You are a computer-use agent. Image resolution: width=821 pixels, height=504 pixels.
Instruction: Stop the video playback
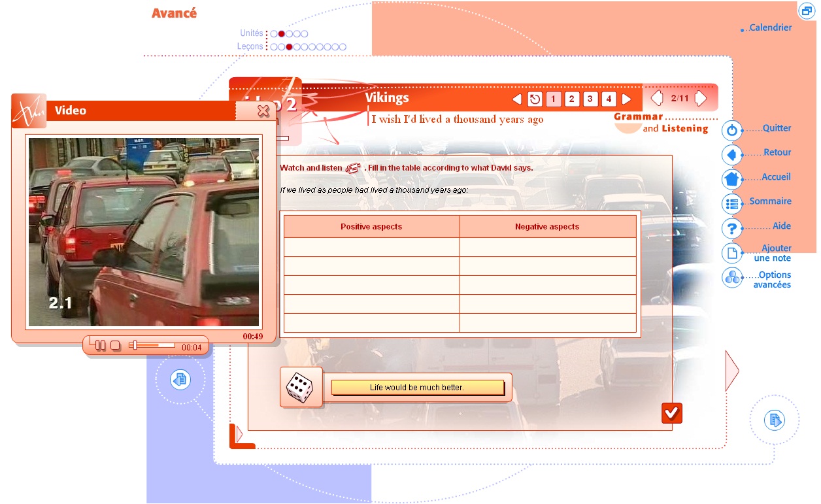click(115, 345)
